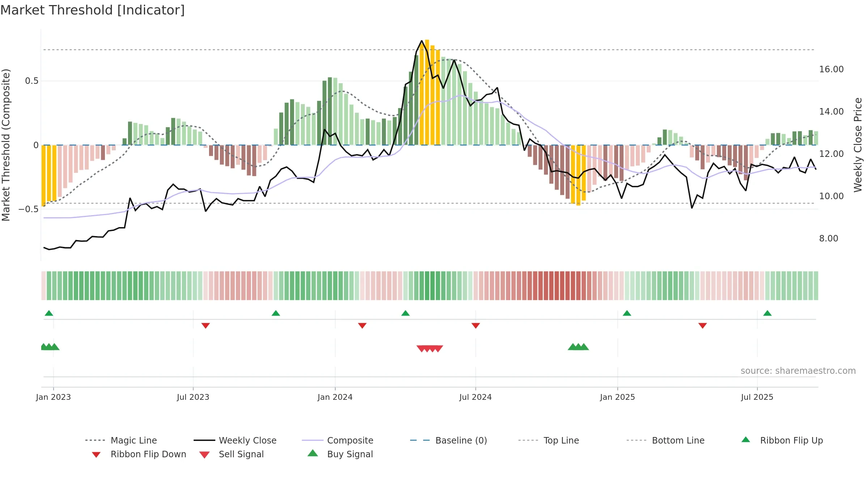The width and height of the screenshot is (868, 488).
Task: Click the source: sharemaestro.com text
Action: [798, 371]
